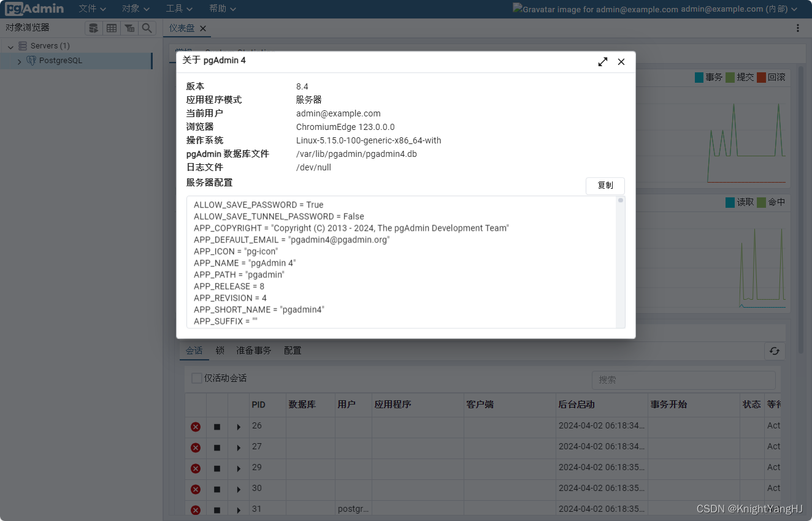Click the 提交 green legend swatch
The image size is (812, 521).
click(x=730, y=77)
